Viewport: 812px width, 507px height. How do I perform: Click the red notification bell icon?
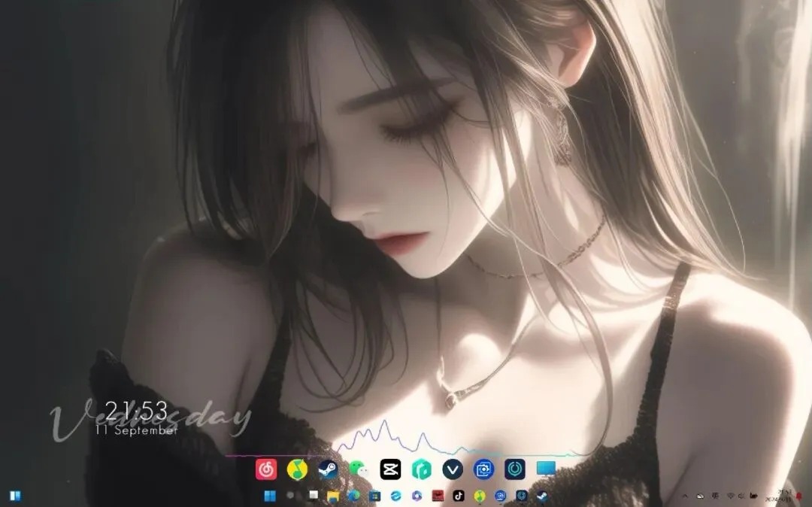tap(798, 496)
